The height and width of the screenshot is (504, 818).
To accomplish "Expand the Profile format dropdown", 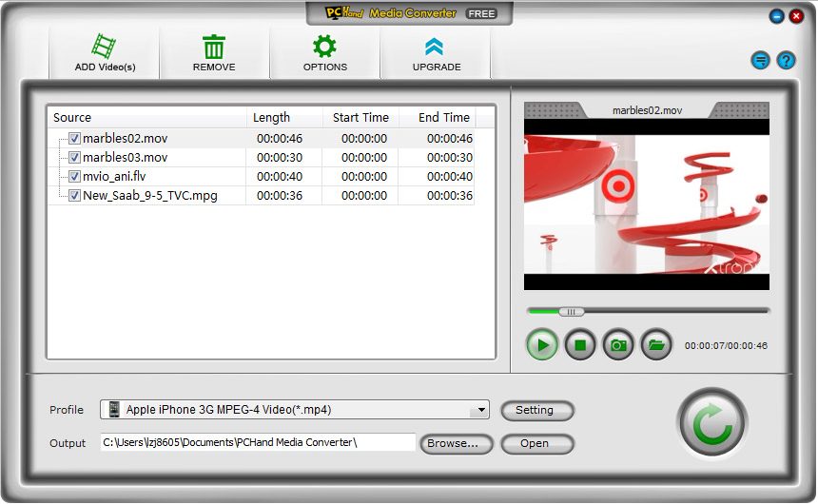I will point(482,411).
